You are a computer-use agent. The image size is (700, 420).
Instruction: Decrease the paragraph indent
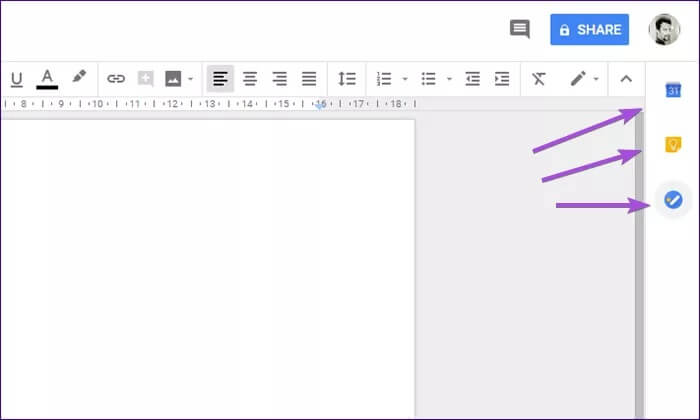(x=473, y=78)
